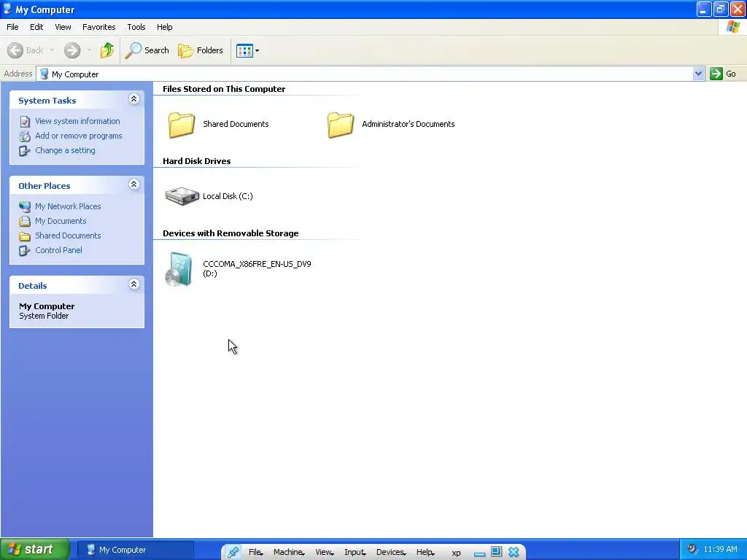
Task: Open the VirtualBox View menu
Action: [325, 553]
